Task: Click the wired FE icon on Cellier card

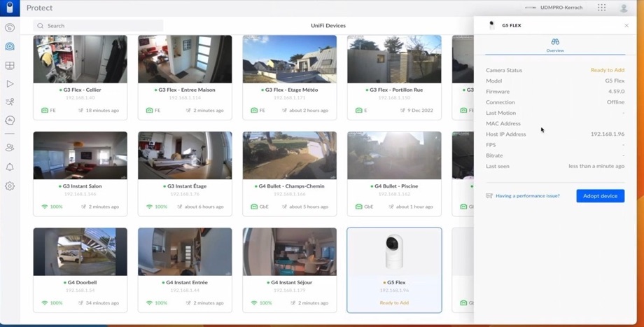Action: 45,111
